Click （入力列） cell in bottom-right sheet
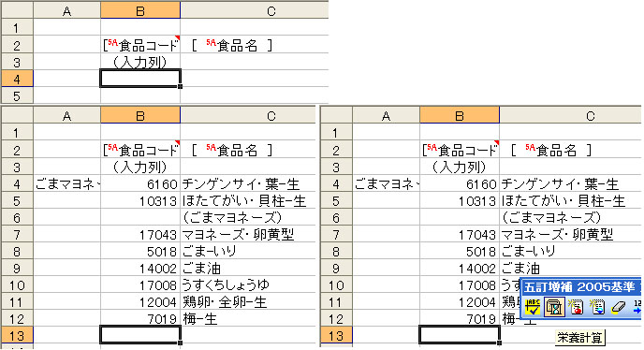The width and height of the screenshot is (644, 350). pyautogui.click(x=460, y=168)
